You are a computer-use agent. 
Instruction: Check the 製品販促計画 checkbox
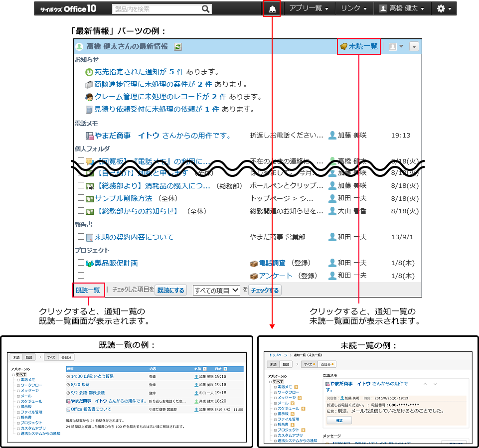pos(81,262)
